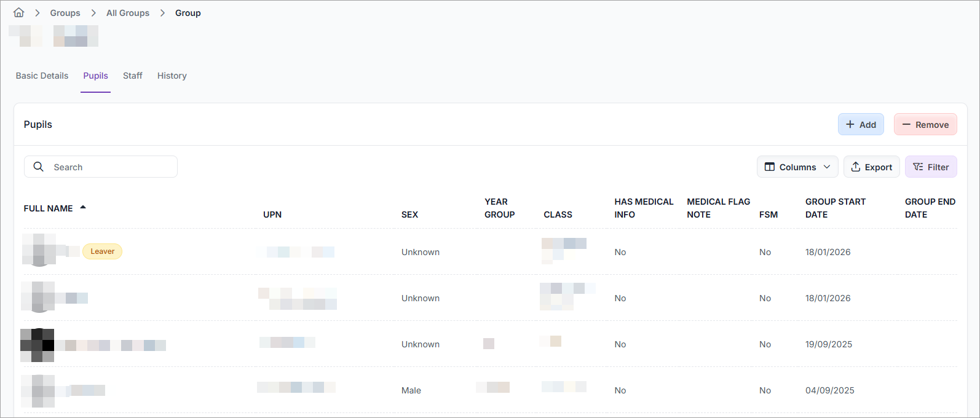Sort by Group Start Date column
The width and height of the screenshot is (980, 418).
pos(835,208)
